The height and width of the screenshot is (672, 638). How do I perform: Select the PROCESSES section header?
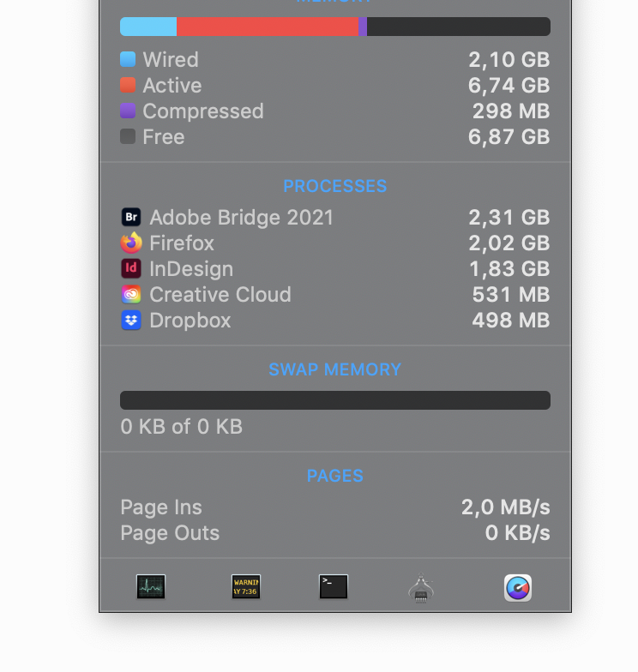[x=335, y=186]
